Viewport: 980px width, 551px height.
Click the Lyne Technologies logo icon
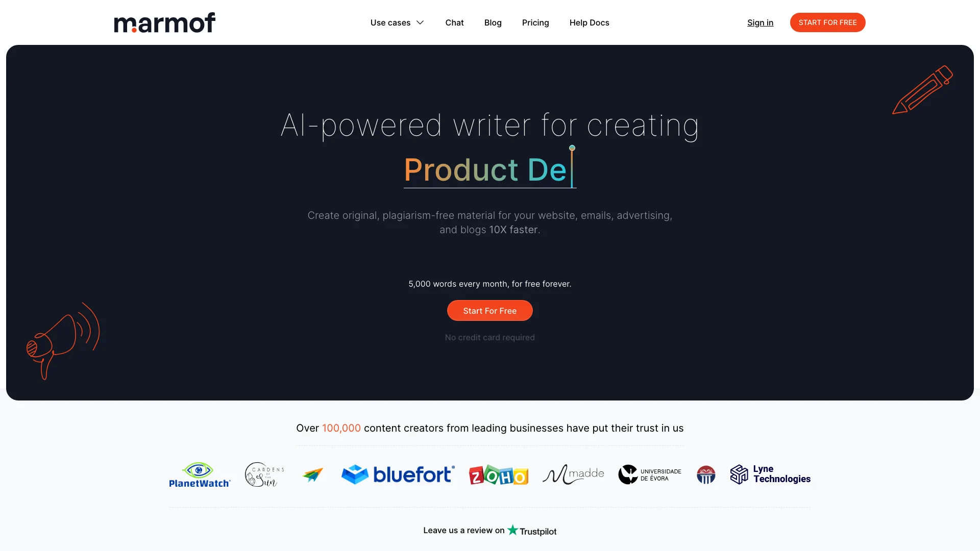point(739,474)
